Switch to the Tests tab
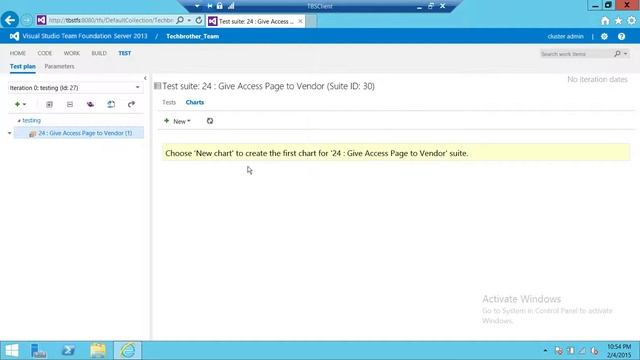The image size is (640, 360). pyautogui.click(x=169, y=102)
